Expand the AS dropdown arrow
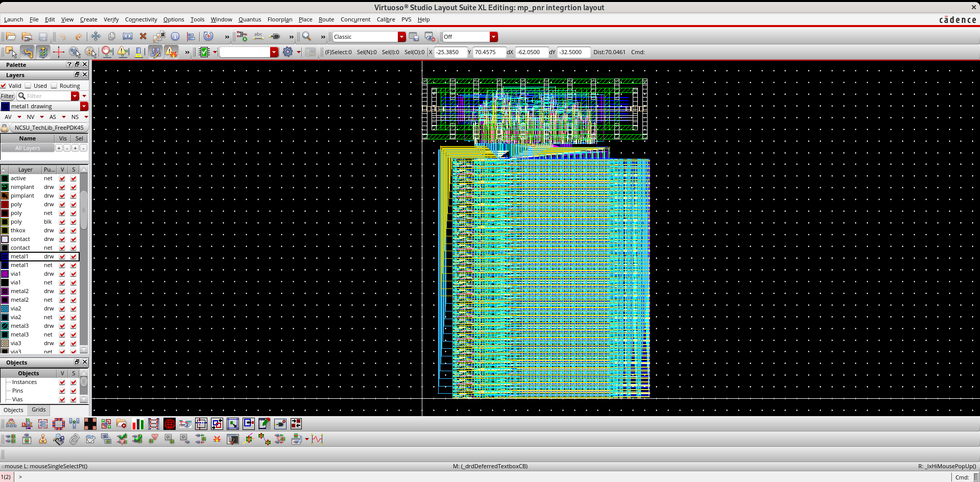Image resolution: width=980 pixels, height=482 pixels. click(64, 117)
